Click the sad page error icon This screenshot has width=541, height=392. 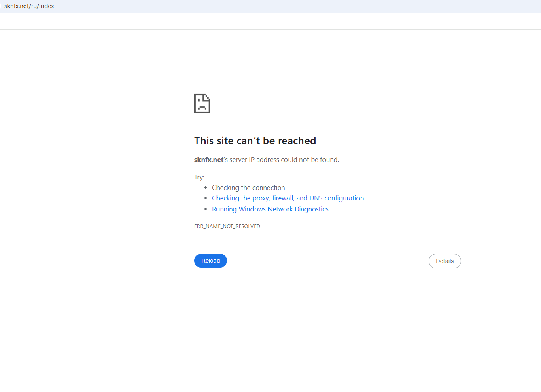coord(202,103)
